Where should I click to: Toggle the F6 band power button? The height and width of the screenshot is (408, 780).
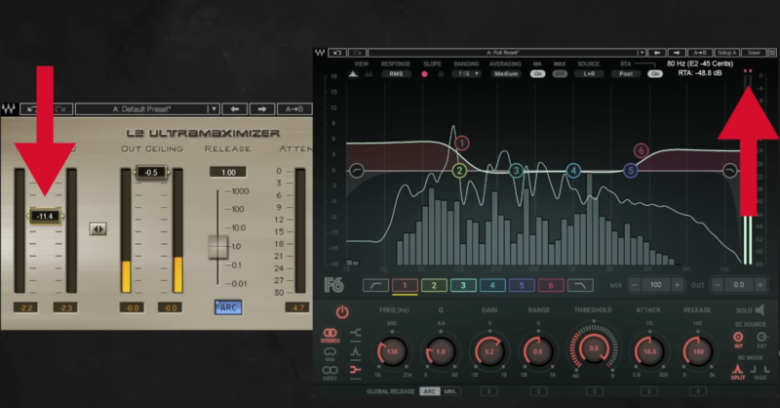(342, 312)
